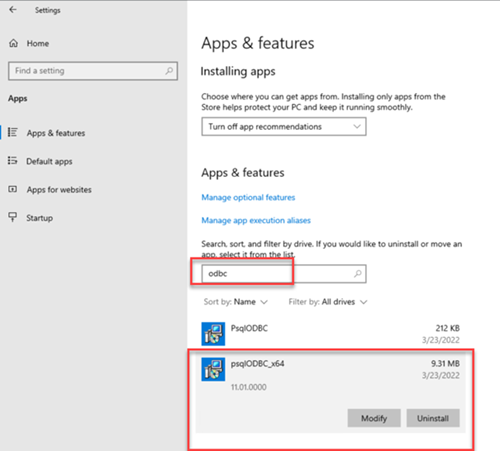500x451 pixels.
Task: Click the PsqlODBC installer icon
Action: pos(213,334)
